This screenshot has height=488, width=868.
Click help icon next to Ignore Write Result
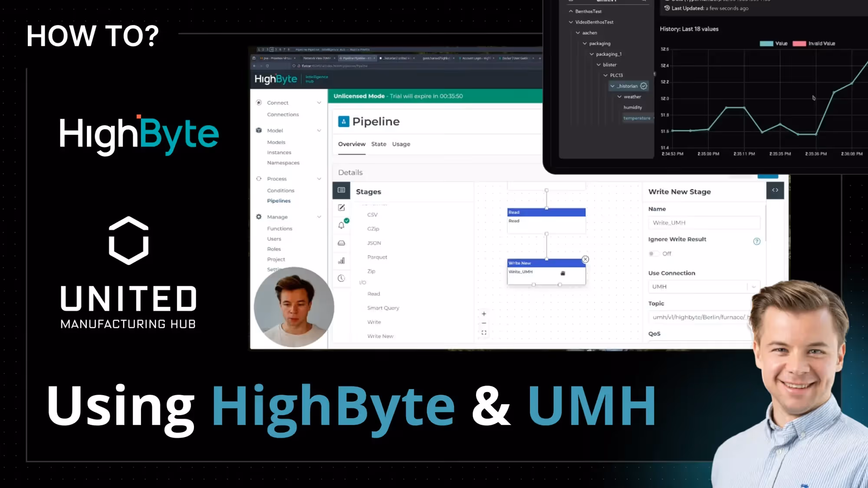756,242
